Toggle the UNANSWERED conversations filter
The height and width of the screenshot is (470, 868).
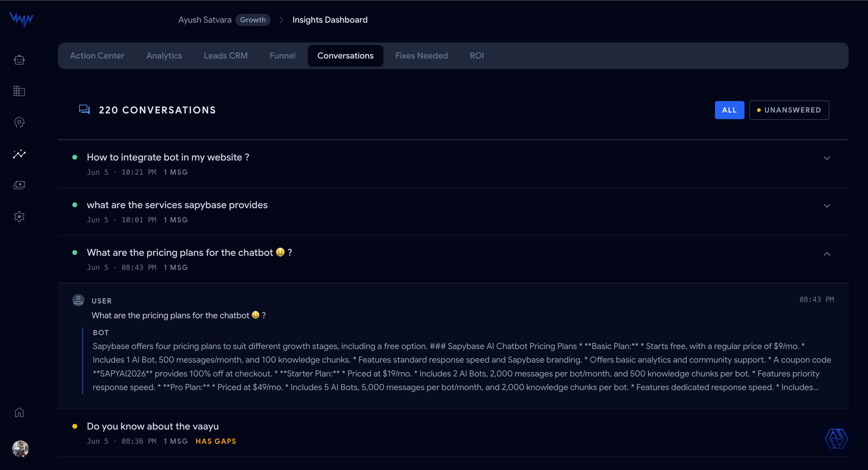pyautogui.click(x=789, y=110)
